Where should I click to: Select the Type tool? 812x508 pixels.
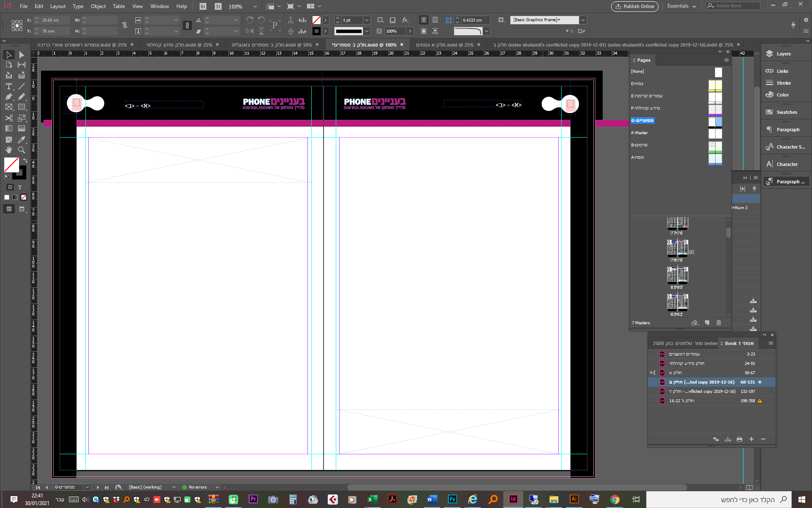(x=8, y=86)
